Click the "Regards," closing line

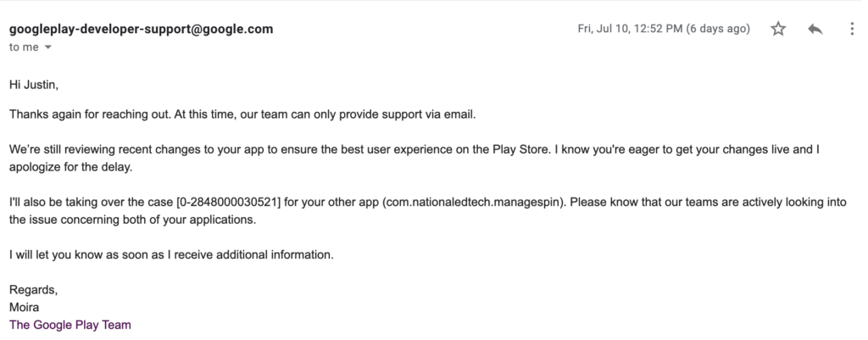pos(33,290)
